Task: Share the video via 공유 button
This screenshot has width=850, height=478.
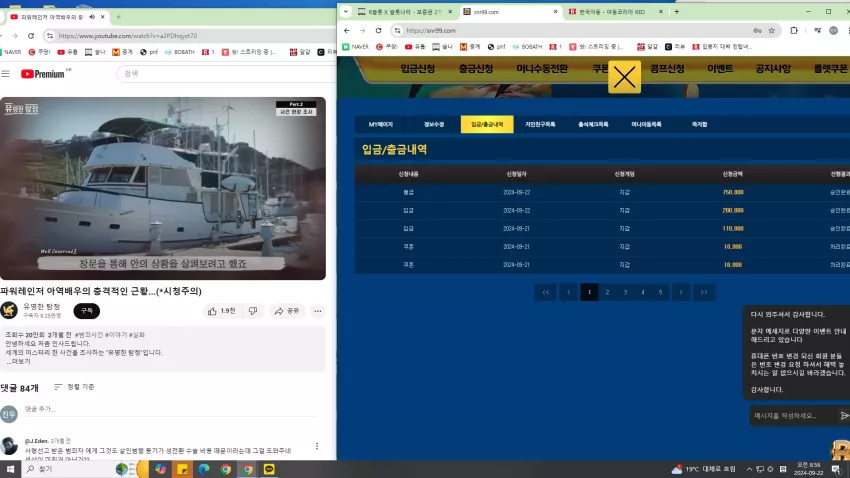Action: (x=287, y=311)
